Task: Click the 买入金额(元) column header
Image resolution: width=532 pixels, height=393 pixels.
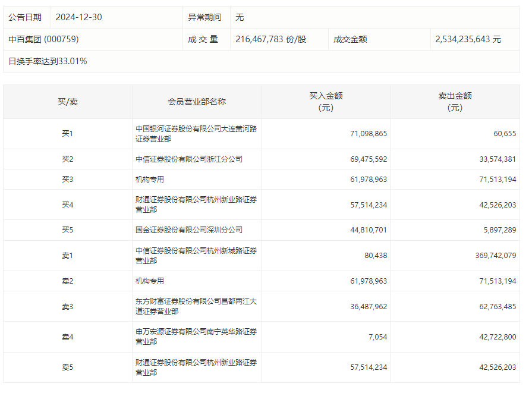Action: (325, 102)
